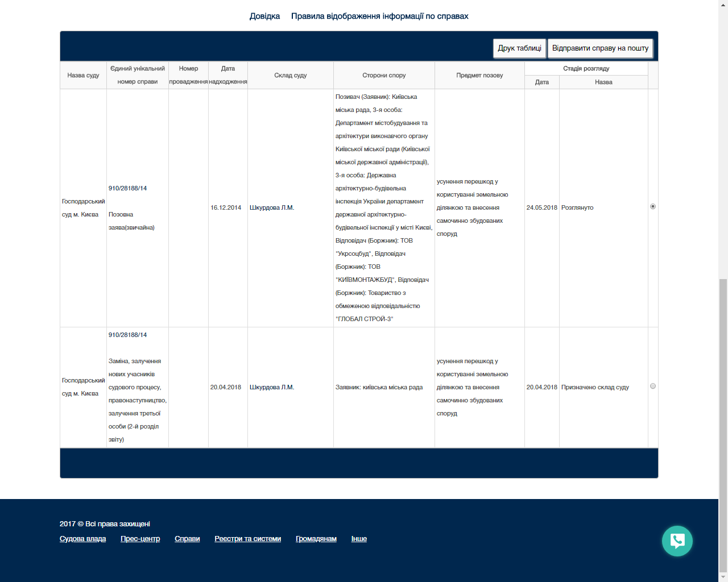728x582 pixels.
Task: Click the 'Дата надходження' column header
Action: click(227, 75)
